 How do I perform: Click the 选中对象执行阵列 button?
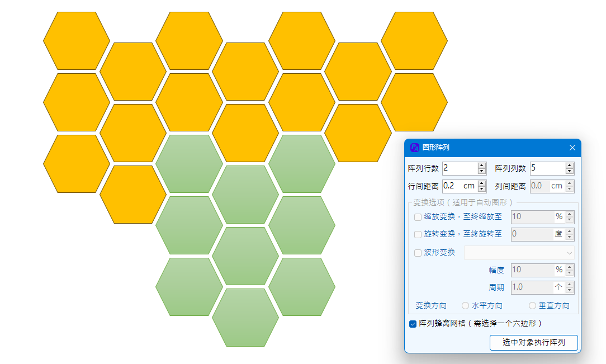534,342
